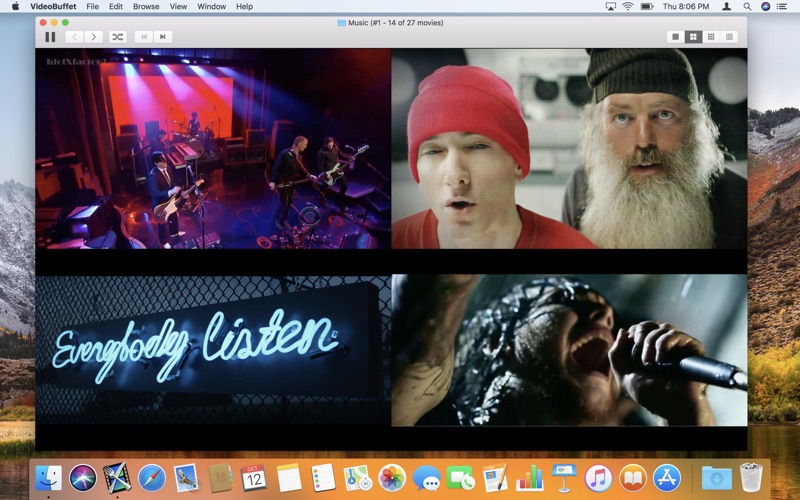
Task: Open the VideoBuffet application menu
Action: click(x=53, y=7)
